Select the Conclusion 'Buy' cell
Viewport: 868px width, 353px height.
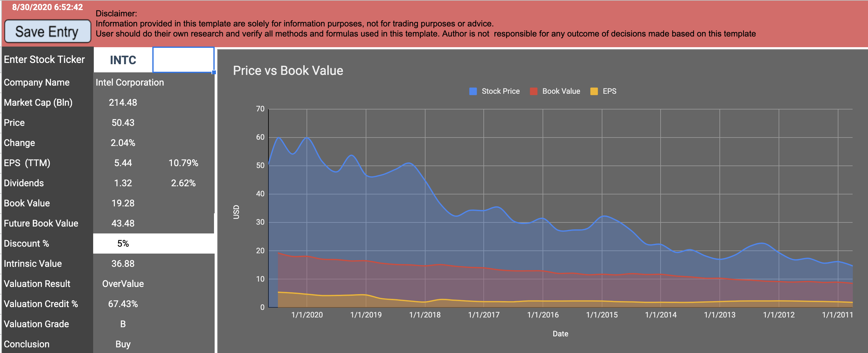point(123,344)
